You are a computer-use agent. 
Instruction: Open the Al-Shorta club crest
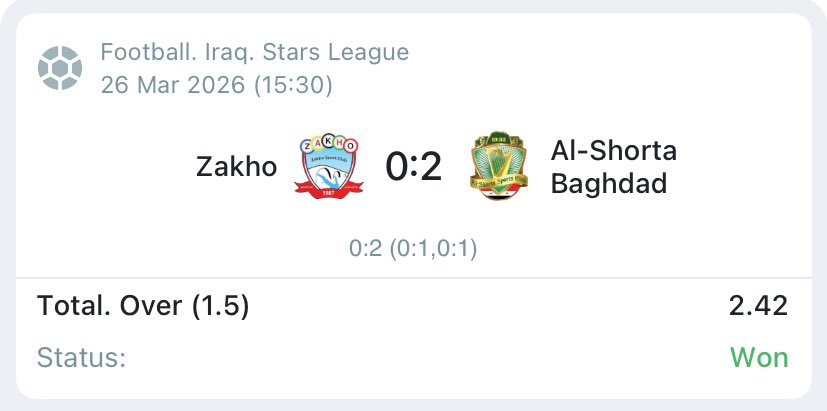[499, 166]
